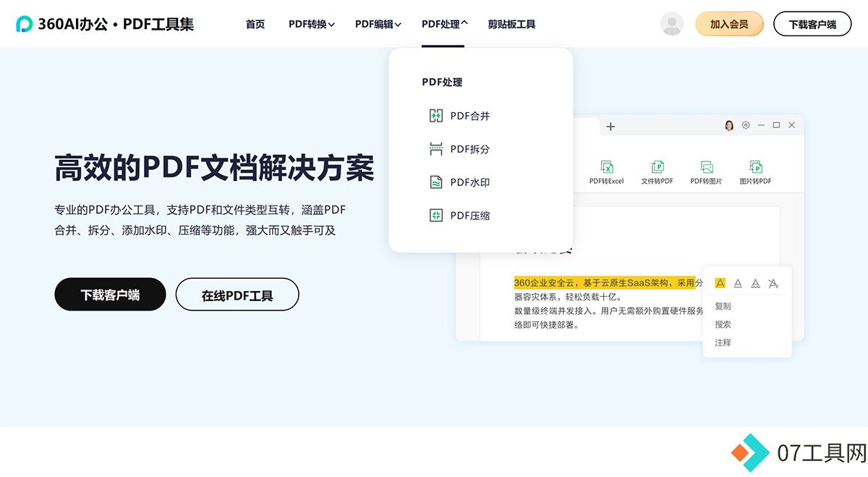This screenshot has height=477, width=868.
Task: Click the preview window maximize button
Action: click(x=776, y=125)
